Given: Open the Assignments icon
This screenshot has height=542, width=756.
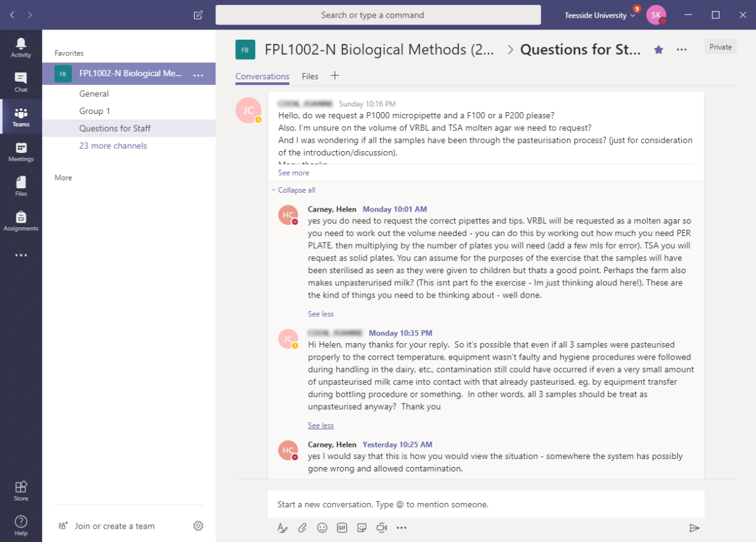Looking at the screenshot, I should [21, 221].
